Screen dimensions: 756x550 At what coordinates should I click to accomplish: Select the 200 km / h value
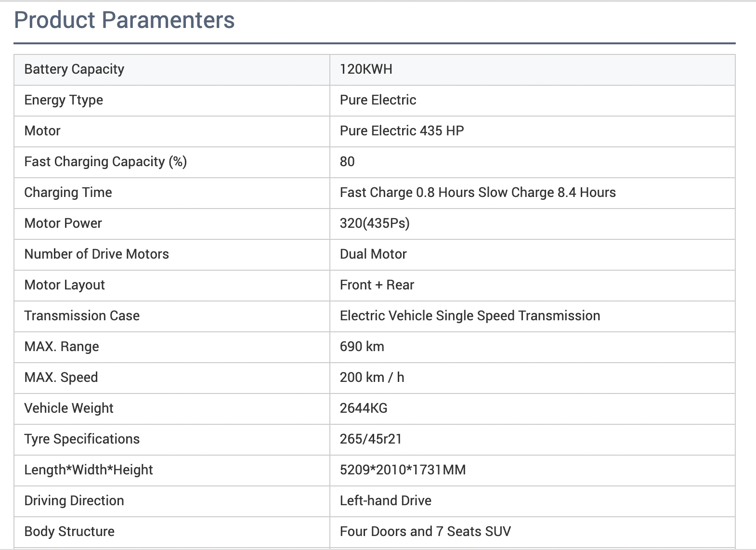[x=372, y=378]
